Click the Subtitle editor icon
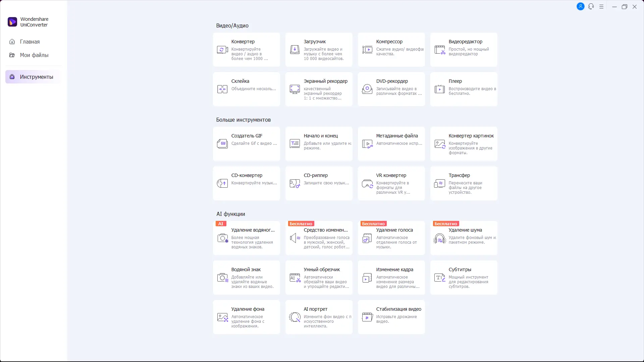This screenshot has width=644, height=362. click(x=440, y=278)
